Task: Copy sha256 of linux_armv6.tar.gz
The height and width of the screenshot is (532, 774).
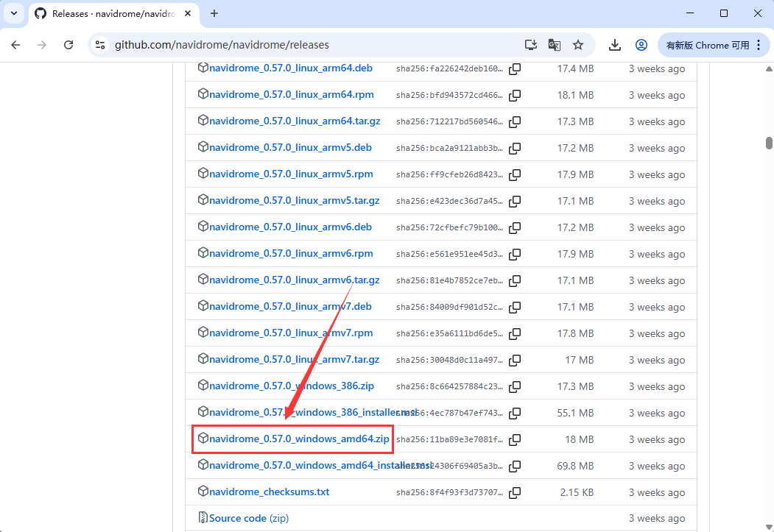Action: tap(514, 280)
